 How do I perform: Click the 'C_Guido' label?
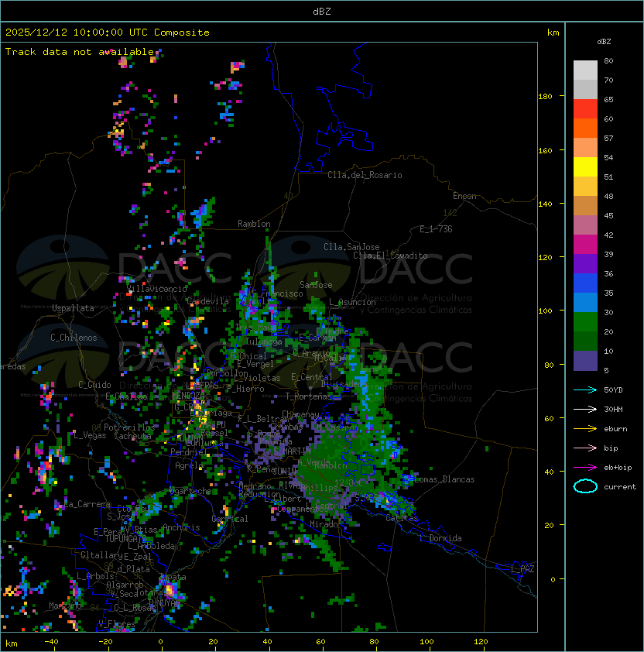pyautogui.click(x=94, y=385)
